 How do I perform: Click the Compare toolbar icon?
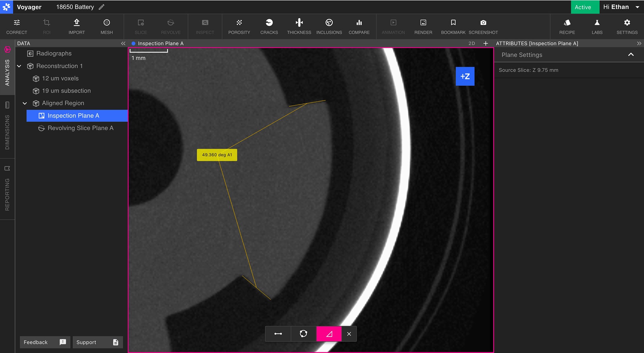359,27
